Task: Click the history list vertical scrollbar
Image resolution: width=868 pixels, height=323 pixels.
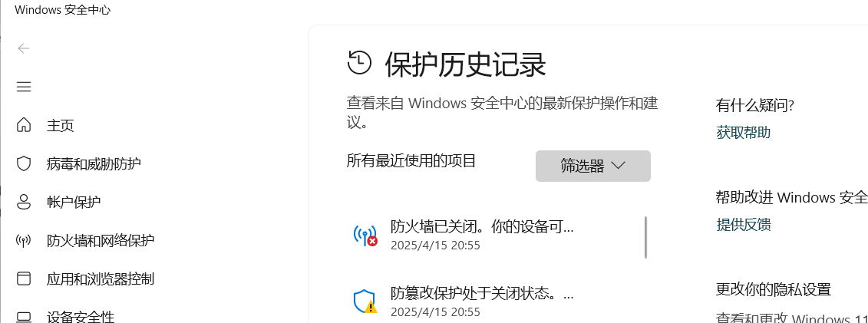Action: [645, 237]
